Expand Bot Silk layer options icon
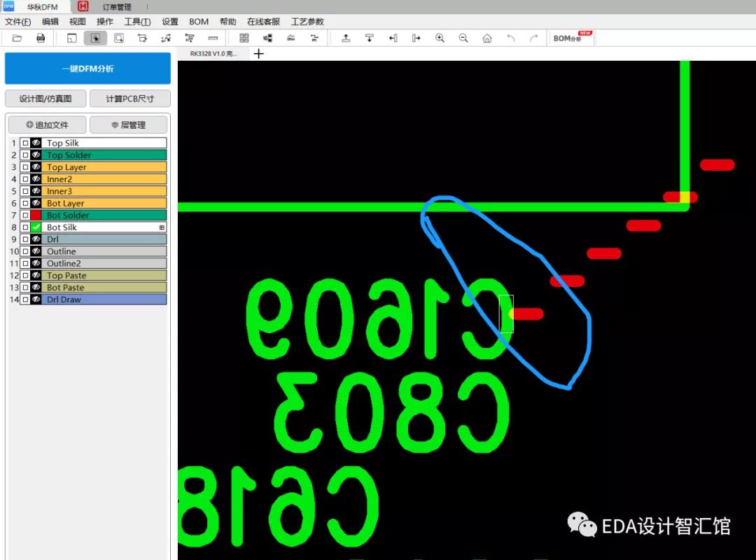The image size is (756, 560). pyautogui.click(x=162, y=227)
